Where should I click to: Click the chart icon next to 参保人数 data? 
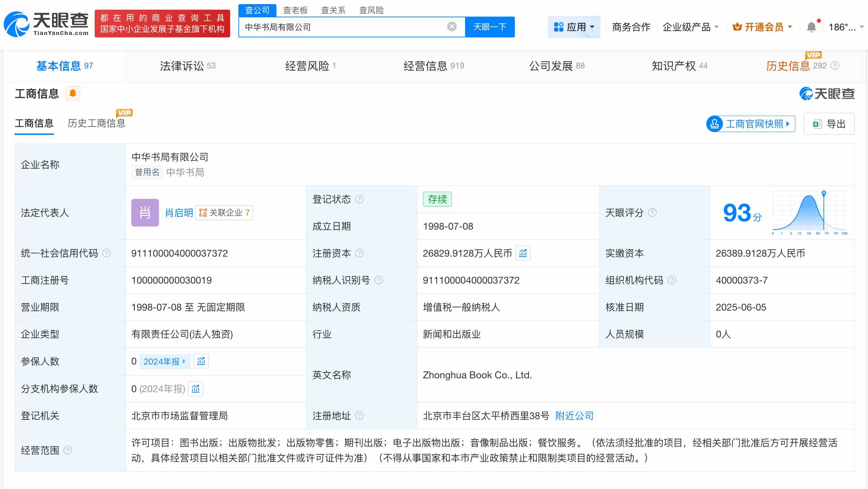(201, 361)
